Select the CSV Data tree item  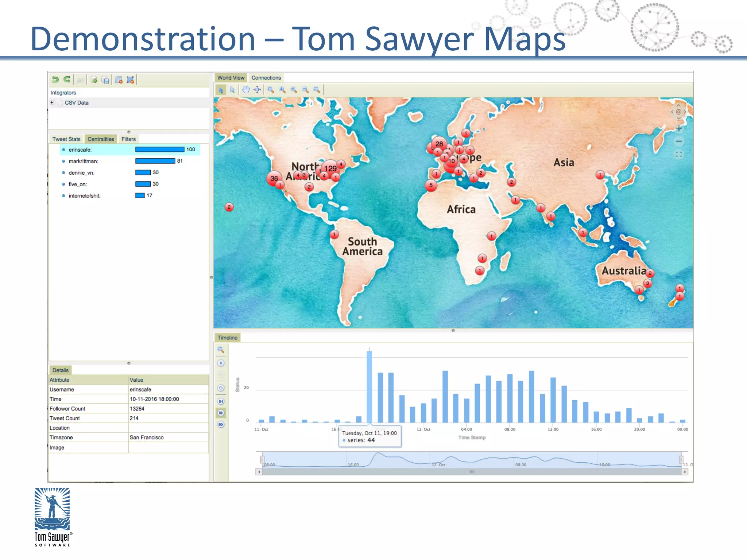(77, 103)
